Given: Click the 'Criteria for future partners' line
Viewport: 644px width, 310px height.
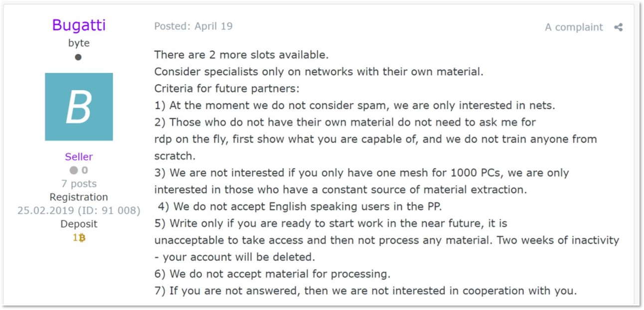Looking at the screenshot, I should point(234,88).
